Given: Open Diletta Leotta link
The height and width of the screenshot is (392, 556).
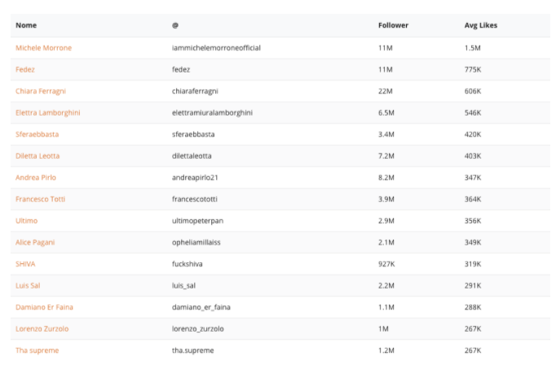Looking at the screenshot, I should tap(38, 156).
